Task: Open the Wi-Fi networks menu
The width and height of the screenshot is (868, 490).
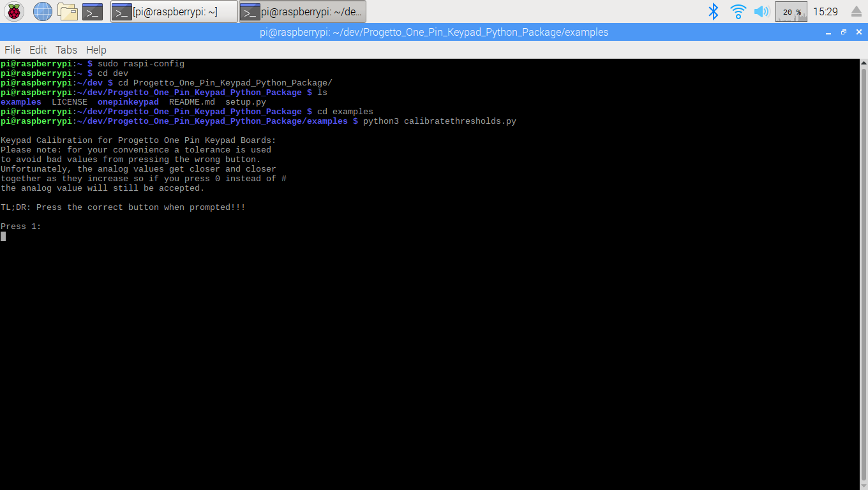Action: pos(738,11)
